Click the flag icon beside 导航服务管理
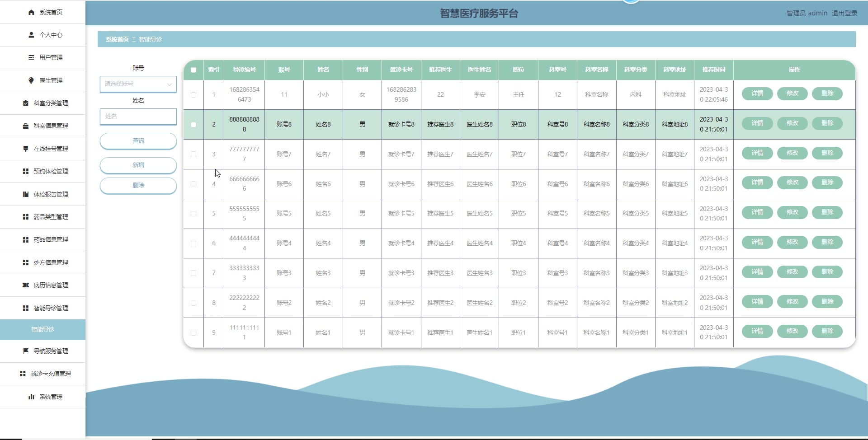This screenshot has height=440, width=868. (x=26, y=351)
